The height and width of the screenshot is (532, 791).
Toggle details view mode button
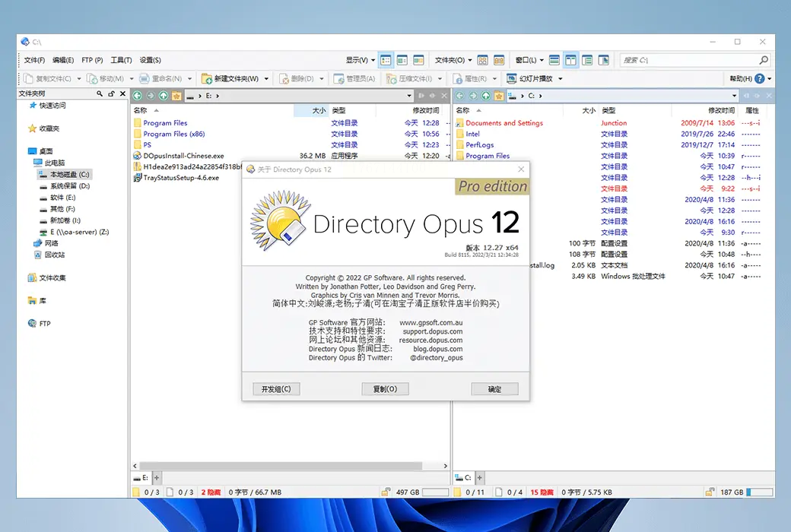[386, 60]
